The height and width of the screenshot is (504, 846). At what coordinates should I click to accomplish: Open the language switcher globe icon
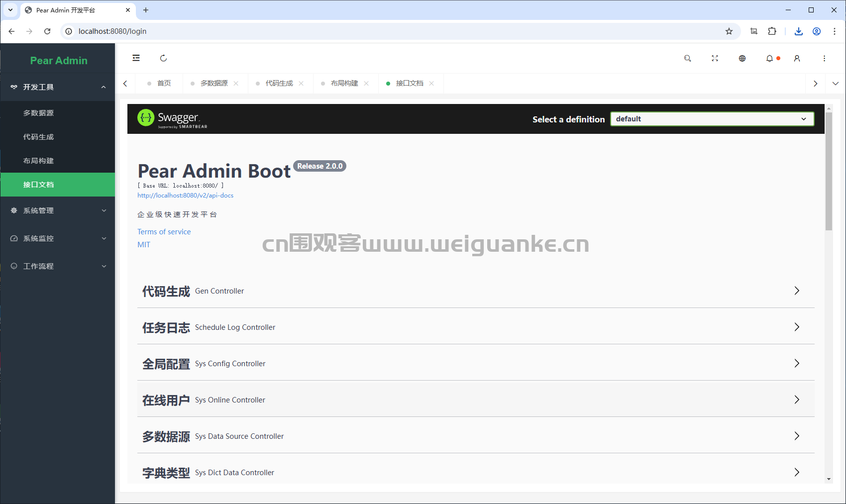(742, 58)
